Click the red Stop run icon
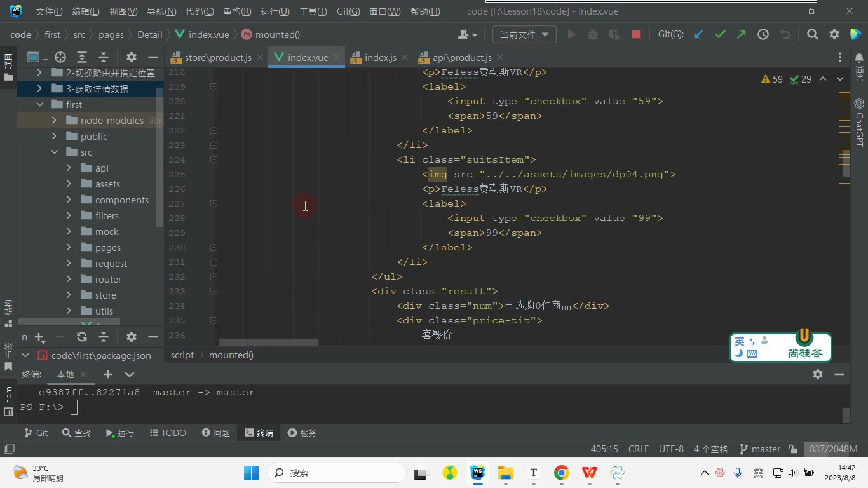This screenshot has height=488, width=868. pos(635,35)
